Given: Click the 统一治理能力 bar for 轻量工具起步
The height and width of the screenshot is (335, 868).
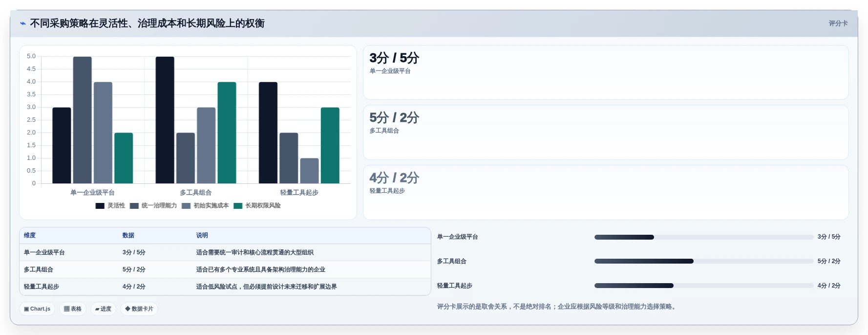Looking at the screenshot, I should coord(289,158).
